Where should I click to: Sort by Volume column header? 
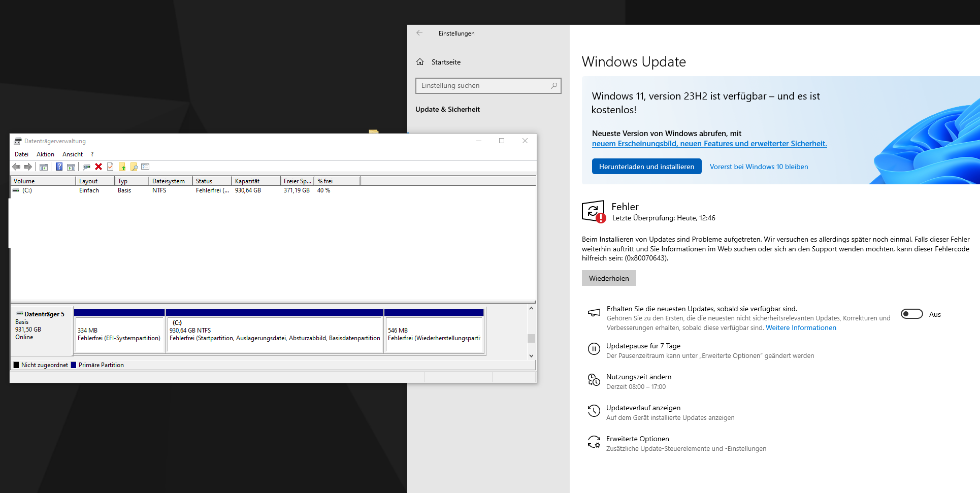[x=43, y=181]
